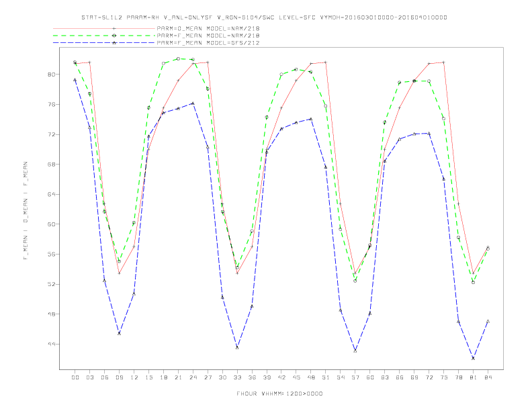Click the x-axis forecast hour label 24
This screenshot has height=411, width=532.
coord(193,377)
